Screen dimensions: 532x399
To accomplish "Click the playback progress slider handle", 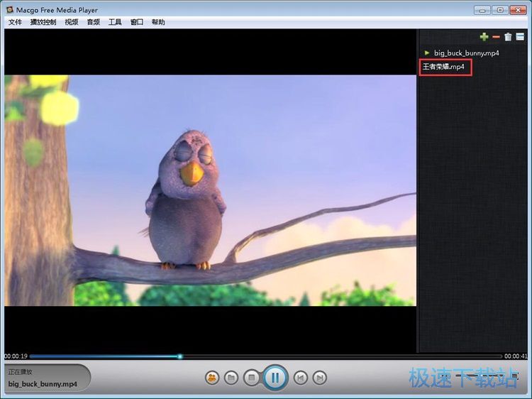I will click(180, 356).
